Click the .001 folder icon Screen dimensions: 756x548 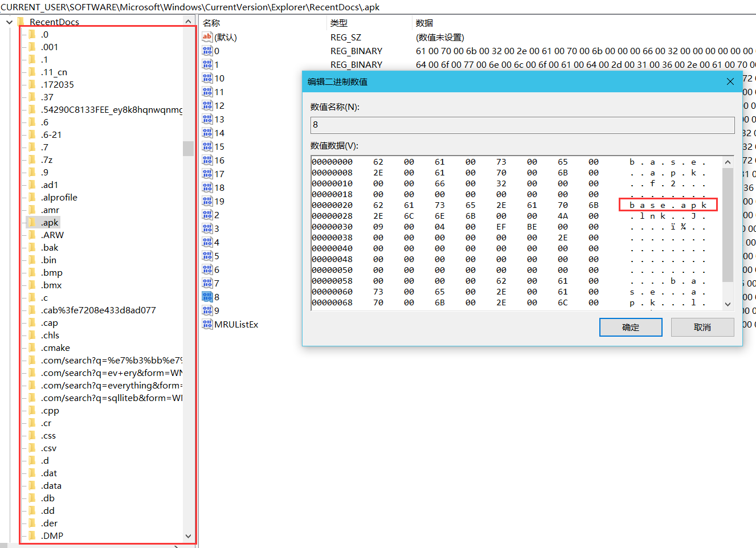coord(32,47)
